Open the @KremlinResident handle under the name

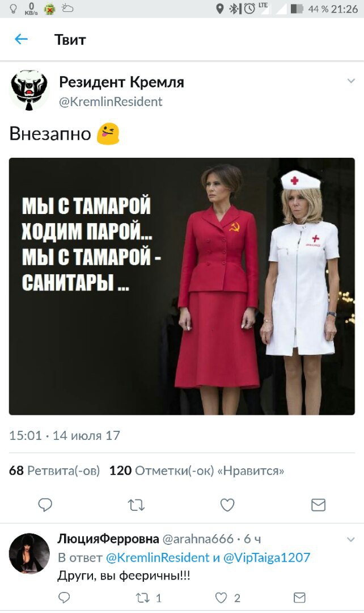tap(111, 102)
